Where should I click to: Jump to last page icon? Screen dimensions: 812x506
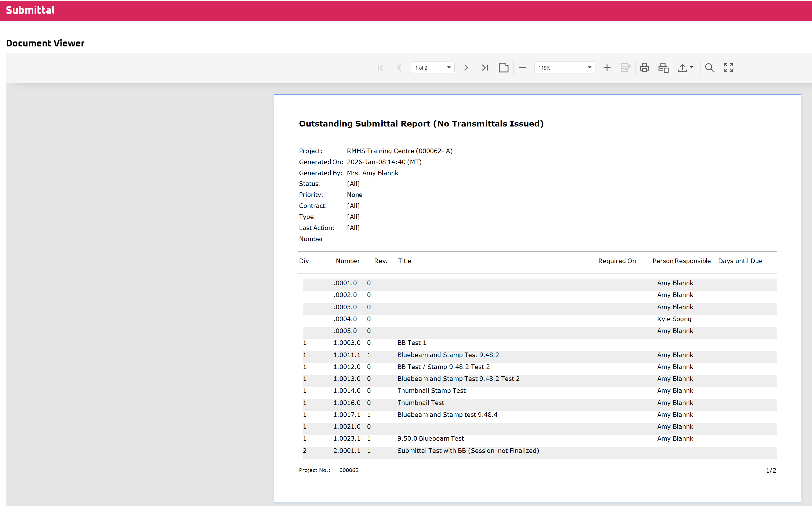485,68
